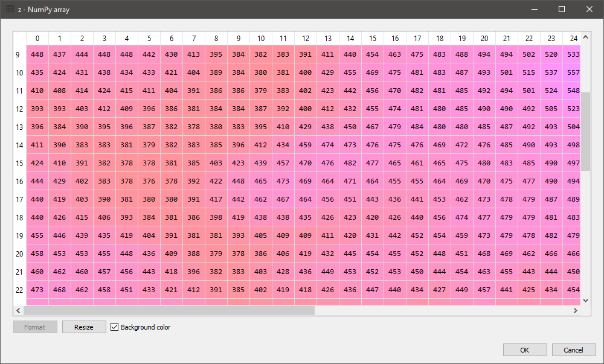
Task: Maximize the NumPy array window
Action: pyautogui.click(x=562, y=9)
